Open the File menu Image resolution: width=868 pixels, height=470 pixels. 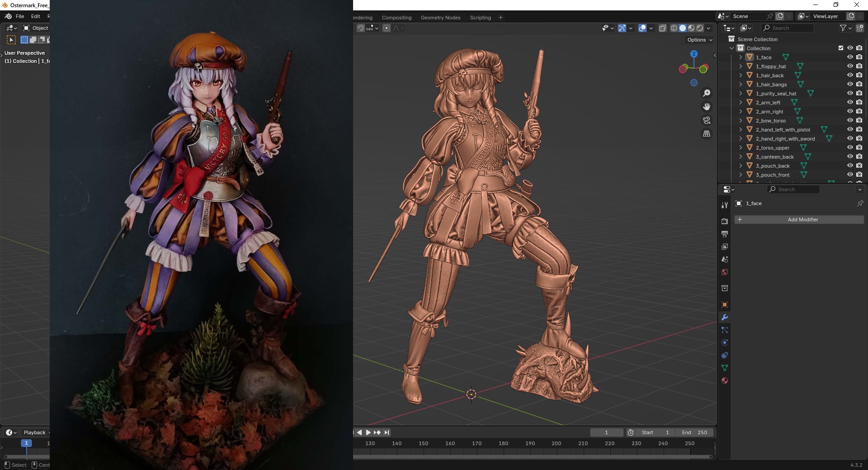click(x=20, y=16)
